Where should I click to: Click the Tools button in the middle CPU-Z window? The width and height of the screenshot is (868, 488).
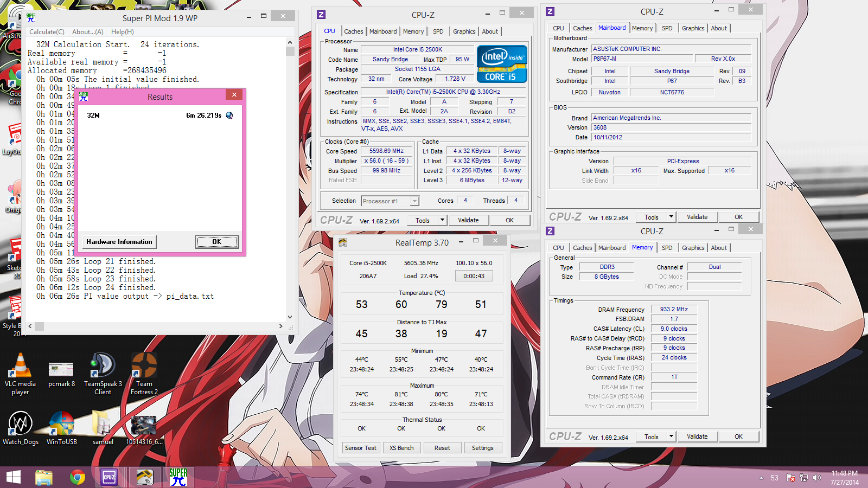(x=423, y=220)
